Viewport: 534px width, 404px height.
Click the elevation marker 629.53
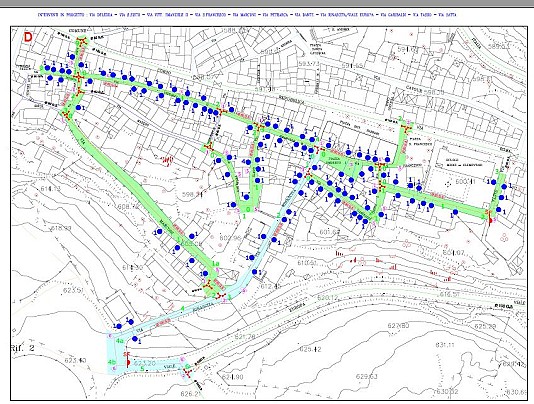[x=367, y=376]
